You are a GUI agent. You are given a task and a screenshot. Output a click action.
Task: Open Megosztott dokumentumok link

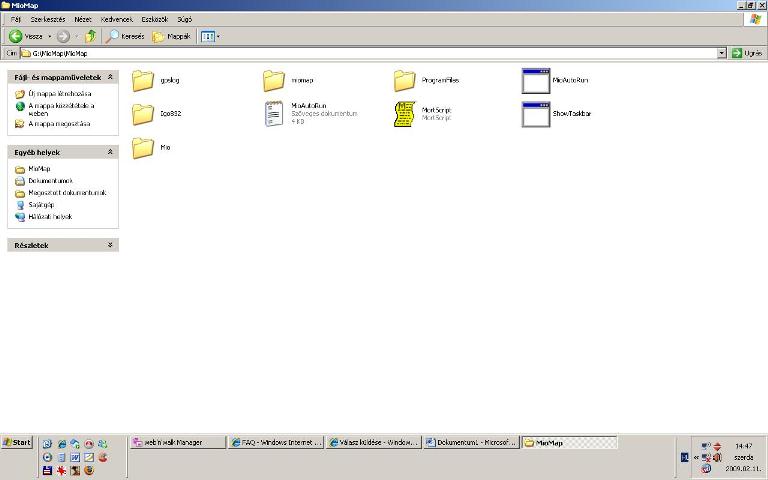(x=67, y=192)
